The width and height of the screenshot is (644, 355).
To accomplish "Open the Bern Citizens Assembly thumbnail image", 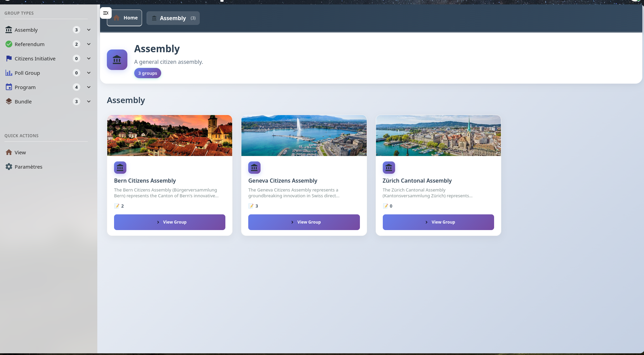I will (170, 135).
